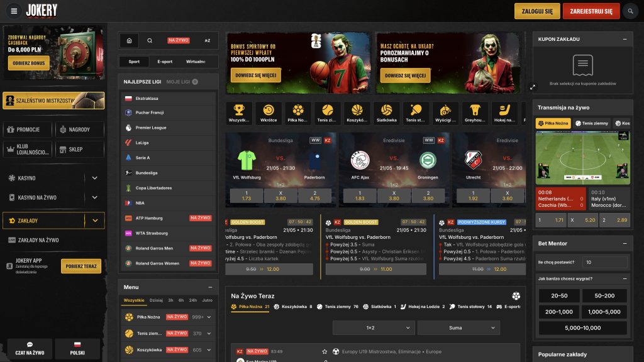Choose Siatkówka volleyball icon
The height and width of the screenshot is (362, 644).
[x=387, y=113]
